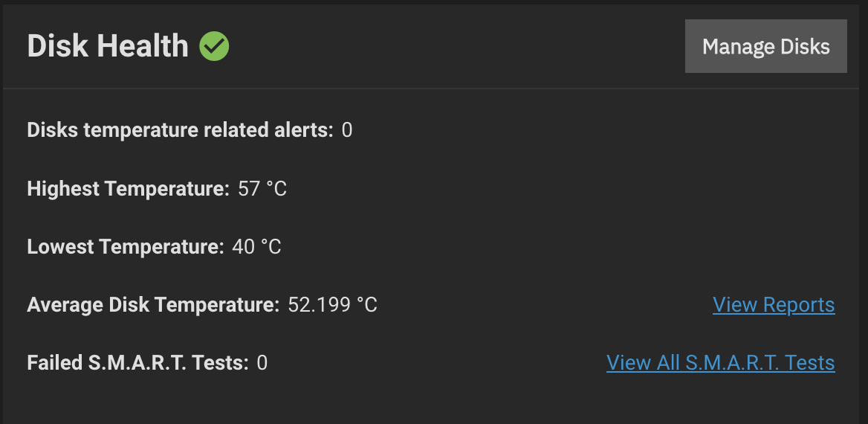Click the 40 °C lowest temperature value

tap(256, 247)
